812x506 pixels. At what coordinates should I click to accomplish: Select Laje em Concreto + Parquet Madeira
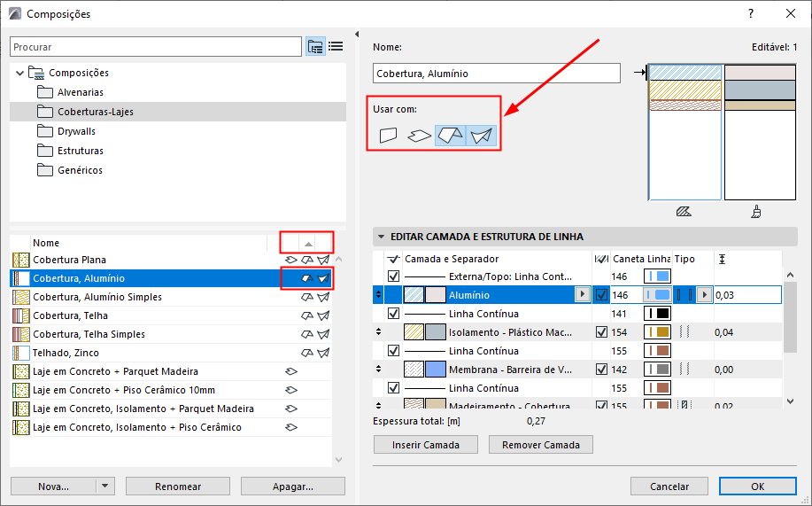tap(171, 371)
